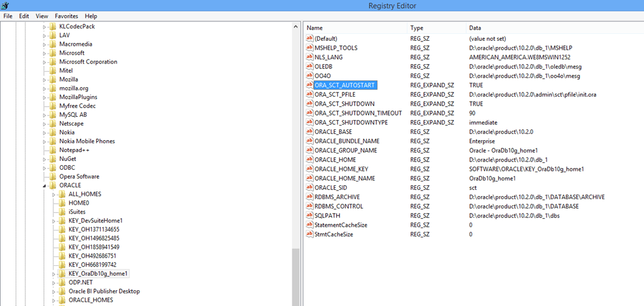The image size is (644, 306).
Task: Expand the Oracle BI Publisher Desktop key
Action: click(54, 291)
